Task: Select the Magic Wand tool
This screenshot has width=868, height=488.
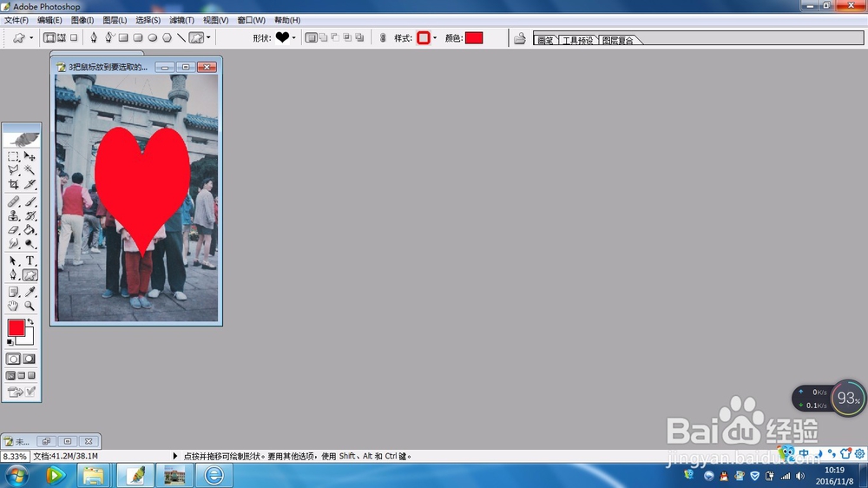Action: (30, 170)
